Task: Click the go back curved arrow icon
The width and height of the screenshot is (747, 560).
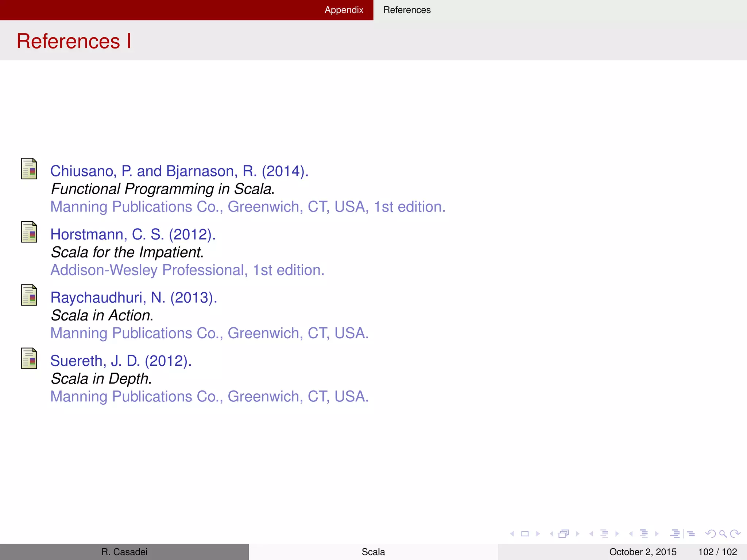Action: (x=711, y=534)
